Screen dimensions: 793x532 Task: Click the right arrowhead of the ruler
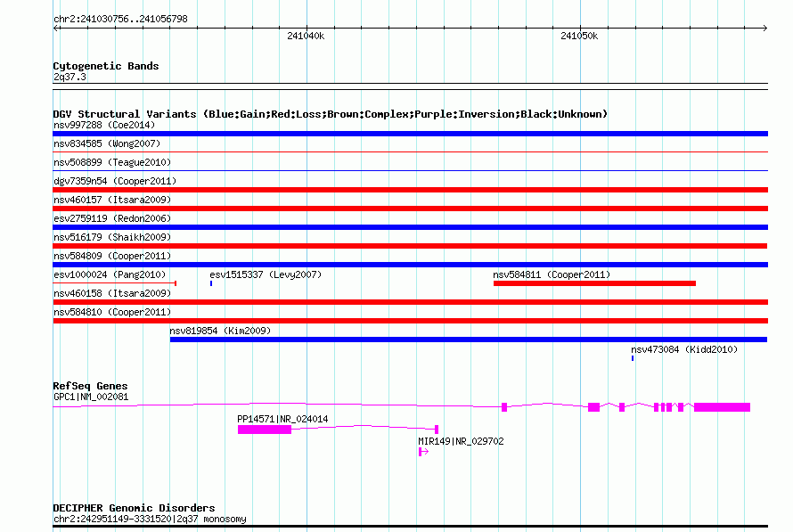pyautogui.click(x=764, y=28)
